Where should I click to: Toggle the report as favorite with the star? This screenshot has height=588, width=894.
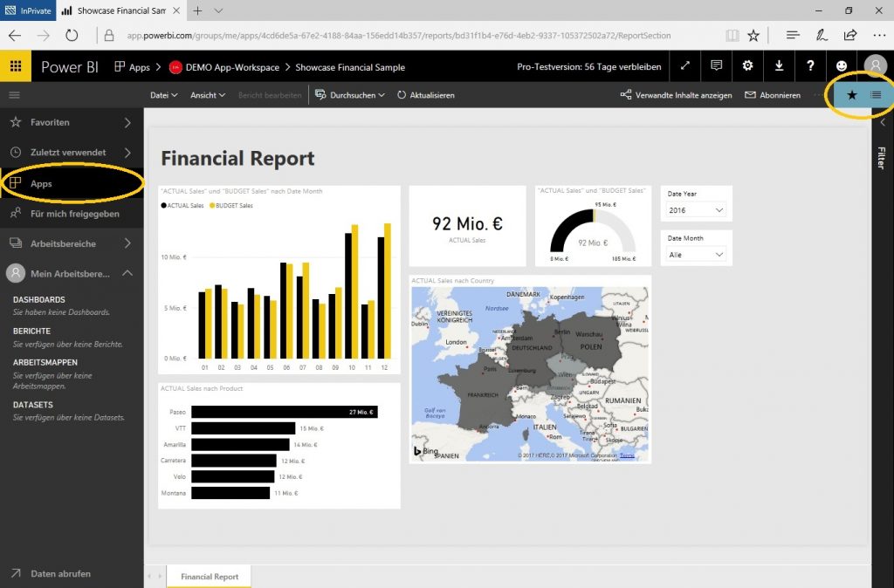tap(852, 95)
